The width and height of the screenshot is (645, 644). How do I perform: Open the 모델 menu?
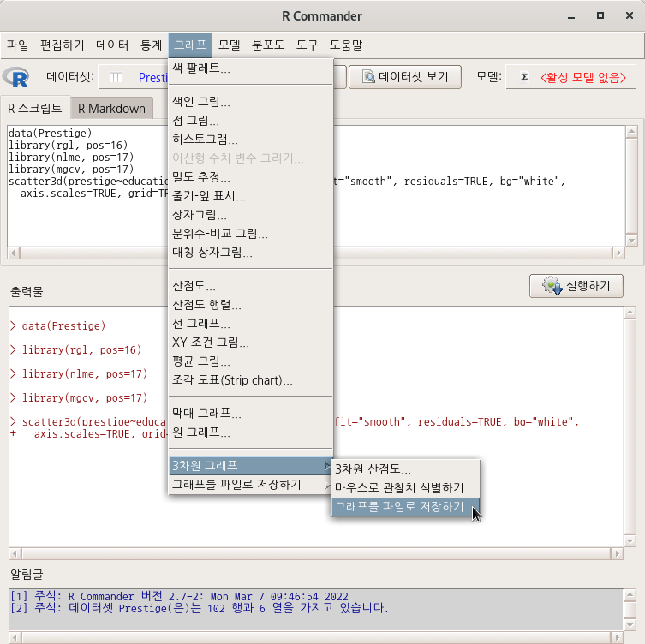[229, 45]
